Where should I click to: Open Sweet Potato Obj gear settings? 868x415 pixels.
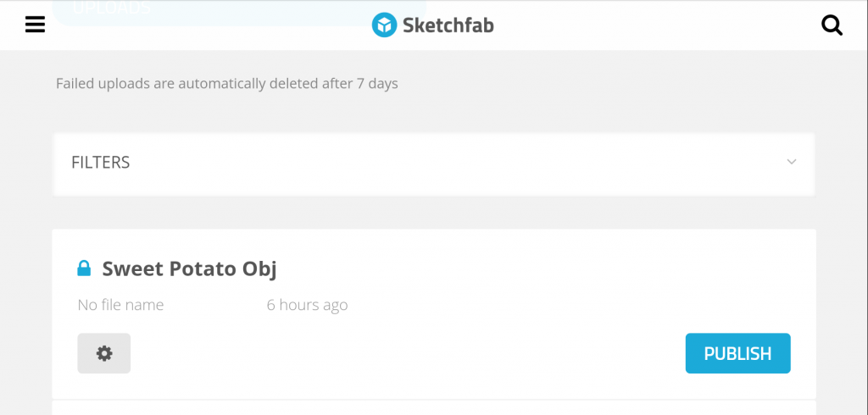[104, 353]
